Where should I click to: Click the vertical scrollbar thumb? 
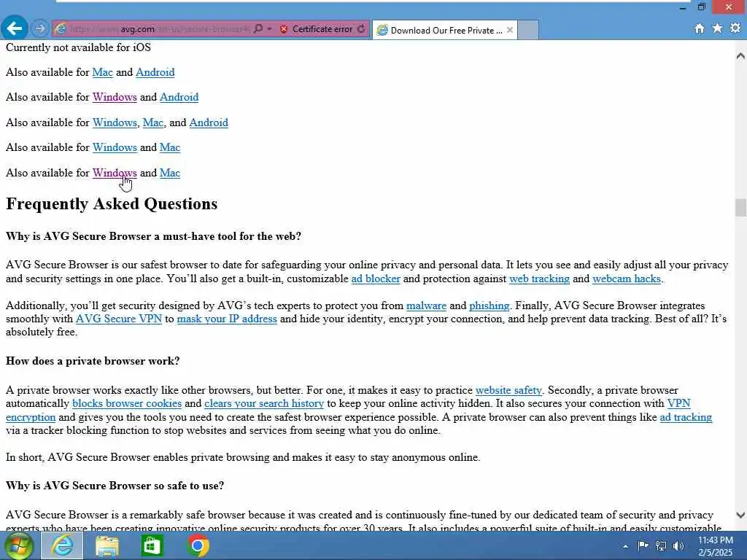pyautogui.click(x=740, y=208)
